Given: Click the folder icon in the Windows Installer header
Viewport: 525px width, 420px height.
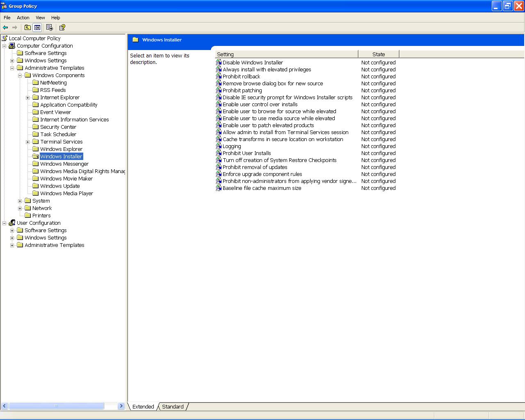Looking at the screenshot, I should tap(135, 40).
